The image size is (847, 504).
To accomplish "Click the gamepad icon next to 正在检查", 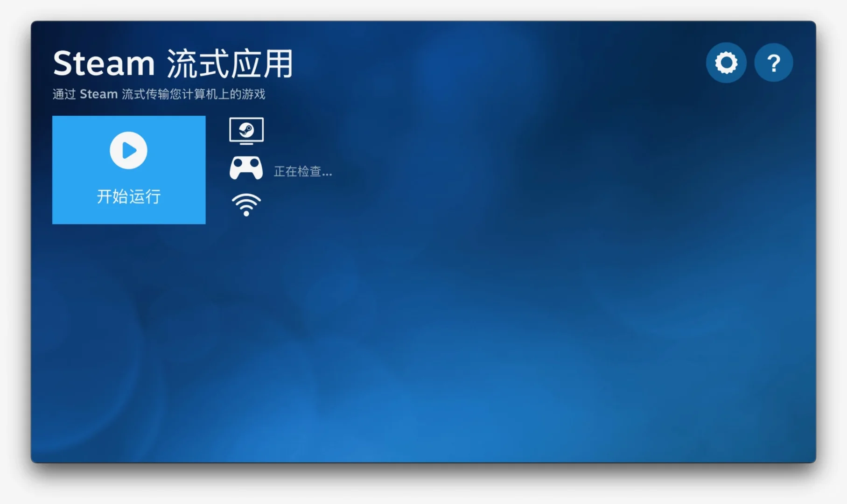I will 247,168.
